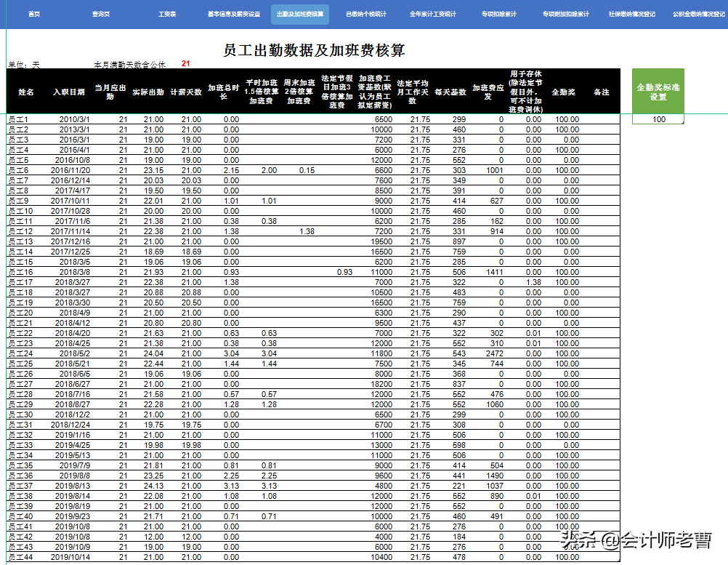Select the 单位:天 label cell
Viewport: 728px width, 565px height.
(x=25, y=63)
